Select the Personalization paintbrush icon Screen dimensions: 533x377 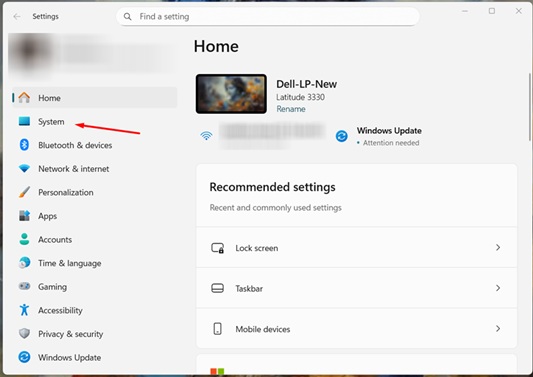[24, 192]
